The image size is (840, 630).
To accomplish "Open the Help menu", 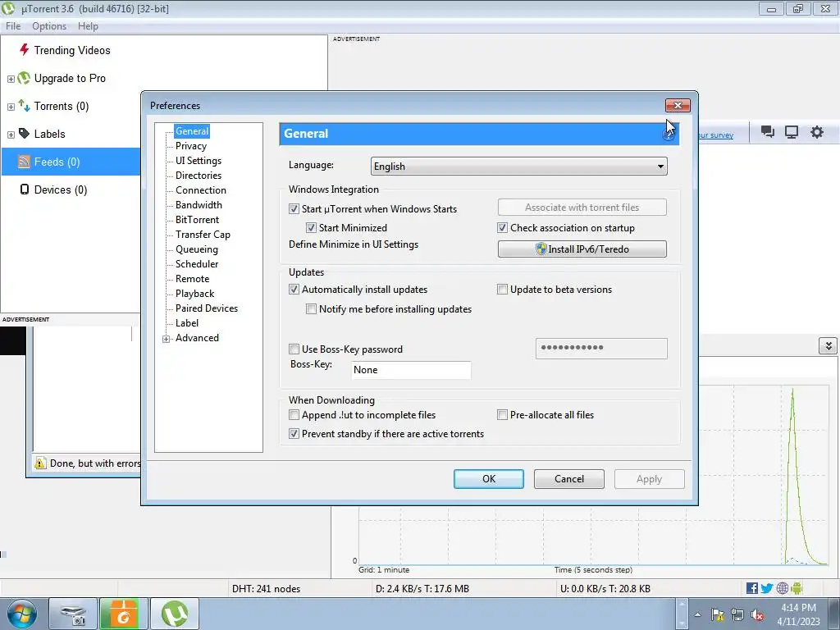I will (x=88, y=25).
